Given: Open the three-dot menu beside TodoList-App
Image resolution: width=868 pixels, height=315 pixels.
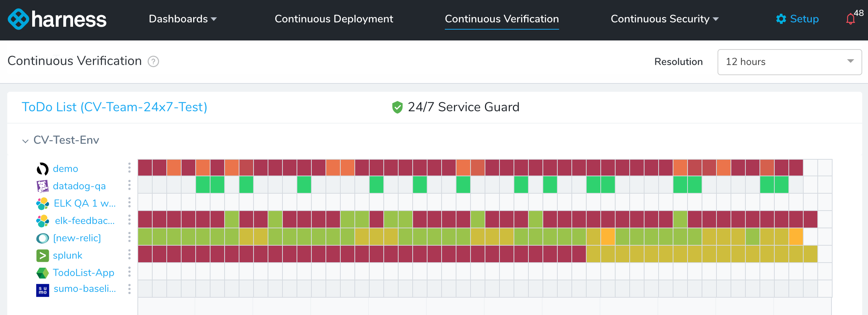Looking at the screenshot, I should coord(129,272).
